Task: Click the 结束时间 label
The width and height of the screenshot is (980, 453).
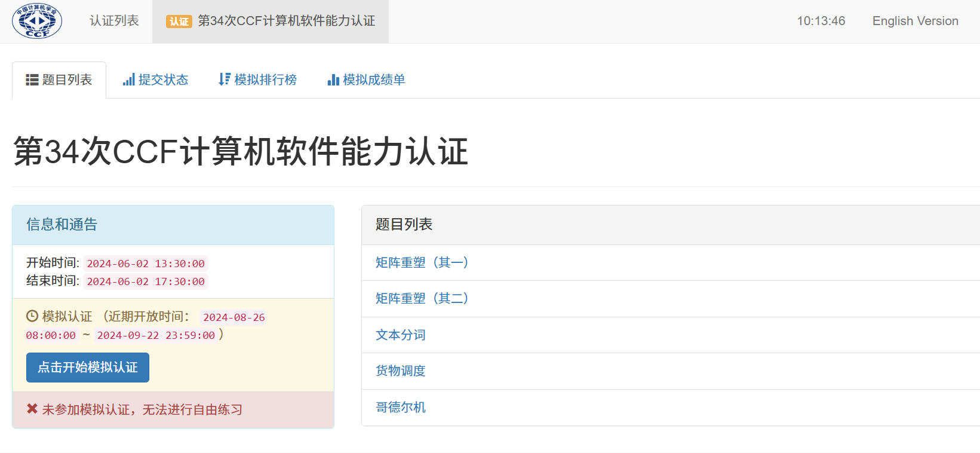Action: coord(53,281)
